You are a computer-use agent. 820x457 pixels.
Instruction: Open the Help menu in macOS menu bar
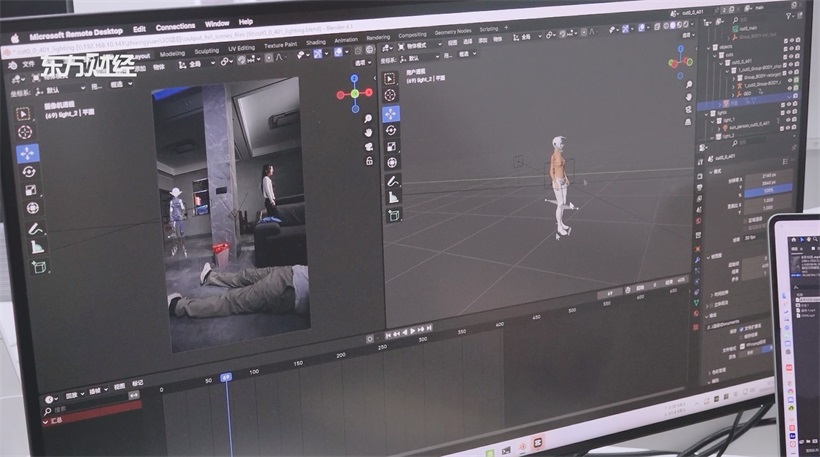pyautogui.click(x=246, y=22)
